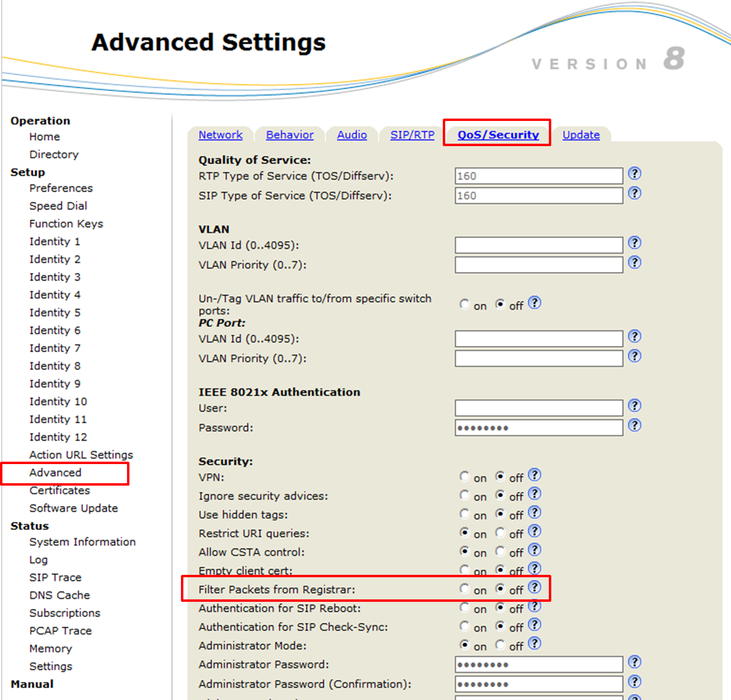
Task: Set Administrator Mode to off
Action: coord(500,644)
